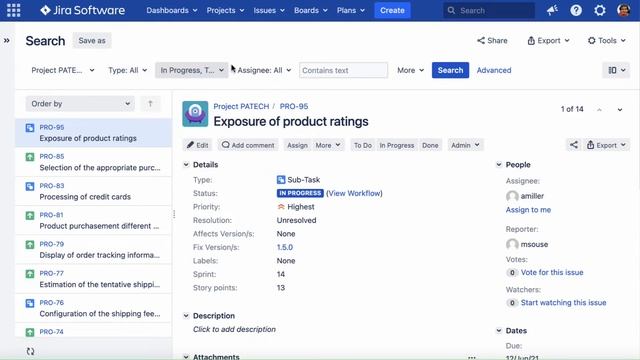Click the Create button
Image resolution: width=640 pixels, height=360 pixels.
point(392,10)
